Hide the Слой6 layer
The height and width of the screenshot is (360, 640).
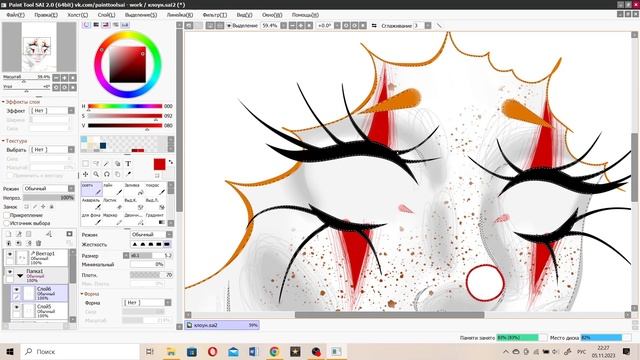pyautogui.click(x=16, y=289)
